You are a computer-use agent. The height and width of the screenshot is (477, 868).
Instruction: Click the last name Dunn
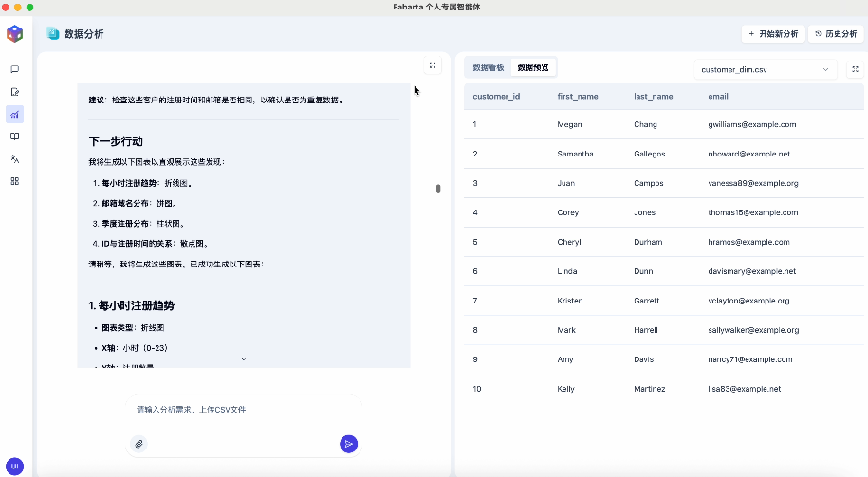pyautogui.click(x=643, y=271)
